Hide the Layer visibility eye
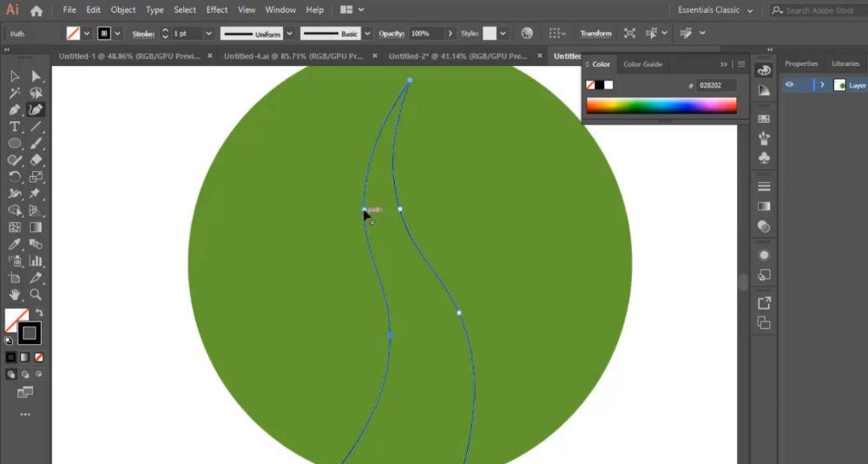 789,85
